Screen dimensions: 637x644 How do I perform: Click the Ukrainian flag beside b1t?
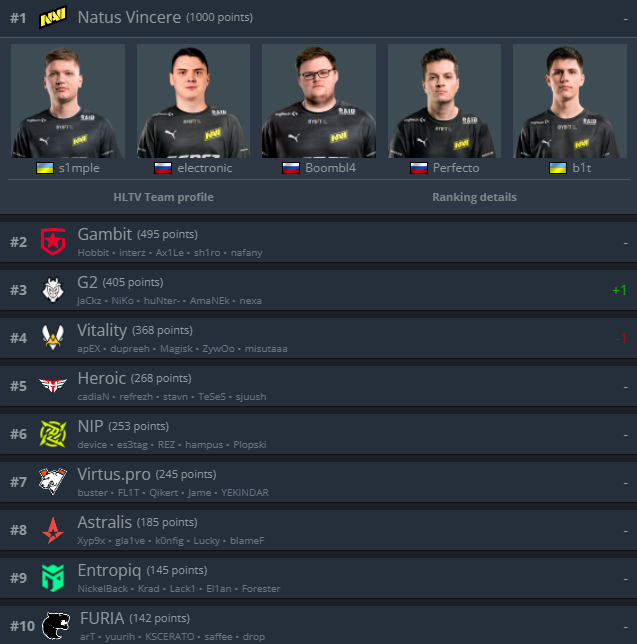pos(558,168)
